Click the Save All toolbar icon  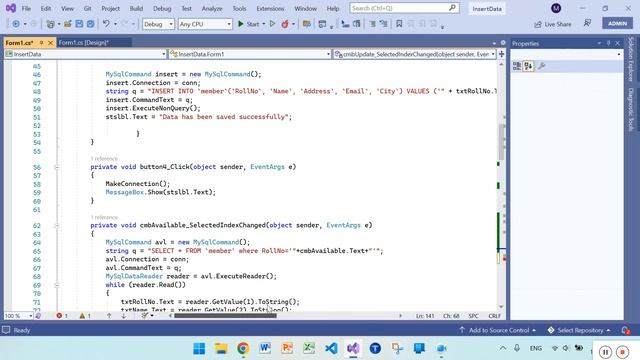pos(90,24)
